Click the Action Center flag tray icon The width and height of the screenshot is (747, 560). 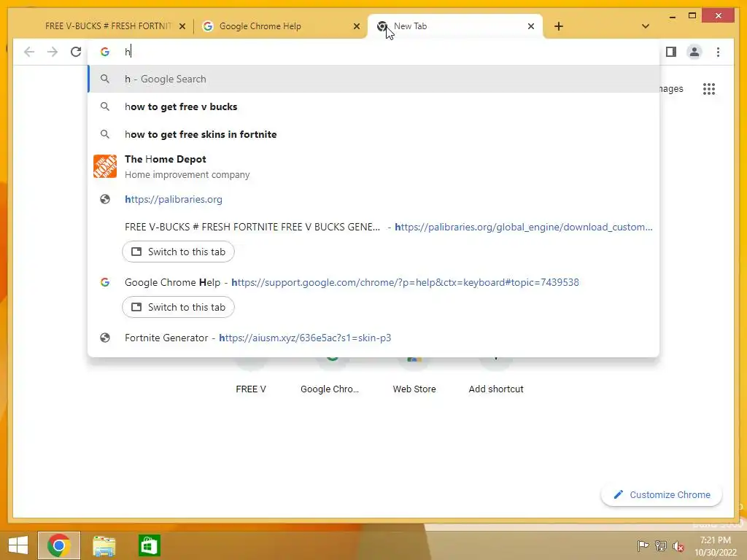click(x=643, y=545)
